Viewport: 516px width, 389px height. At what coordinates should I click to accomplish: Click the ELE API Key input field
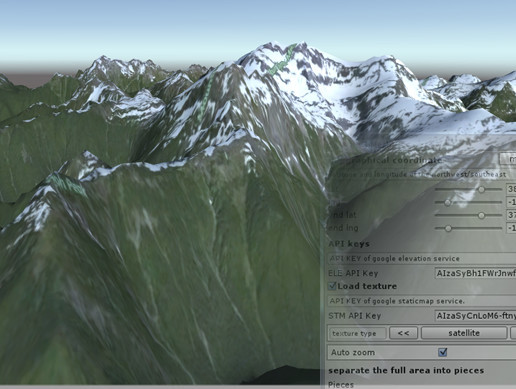click(476, 273)
